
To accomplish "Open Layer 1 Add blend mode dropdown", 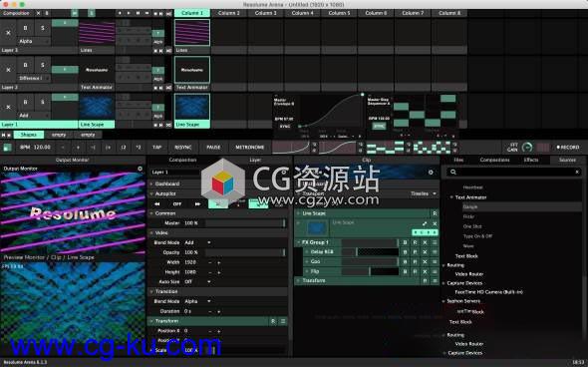I will (x=33, y=116).
